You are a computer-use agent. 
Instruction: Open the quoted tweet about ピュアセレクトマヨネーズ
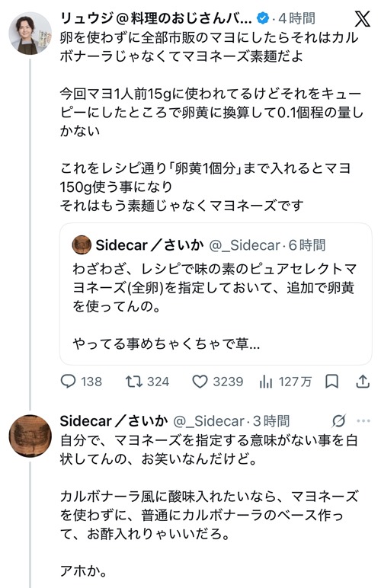216,294
